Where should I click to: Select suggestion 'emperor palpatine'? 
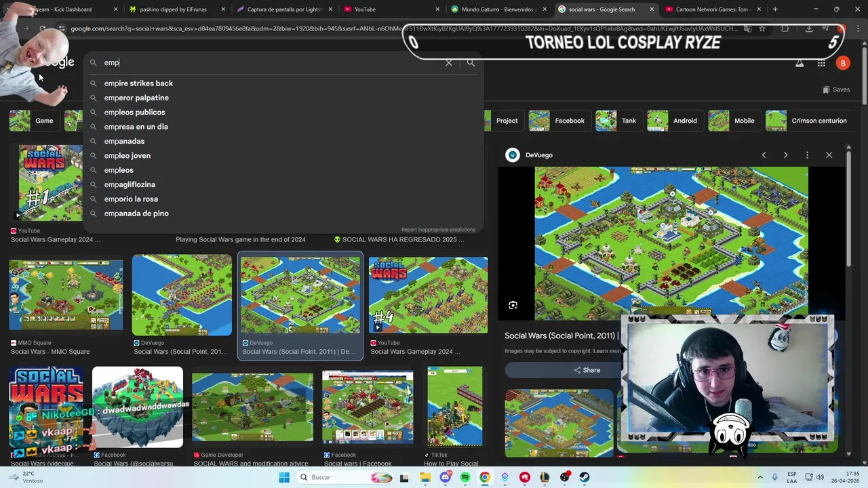click(x=283, y=98)
